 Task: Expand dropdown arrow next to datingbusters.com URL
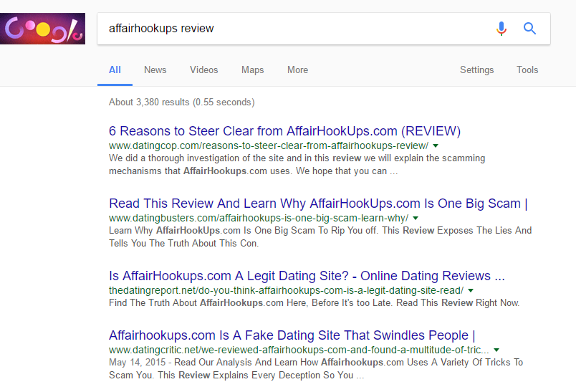tap(416, 219)
